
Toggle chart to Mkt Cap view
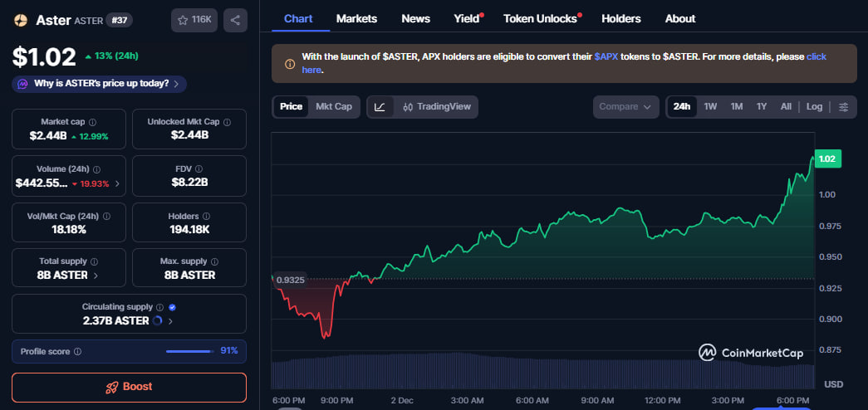click(x=334, y=107)
